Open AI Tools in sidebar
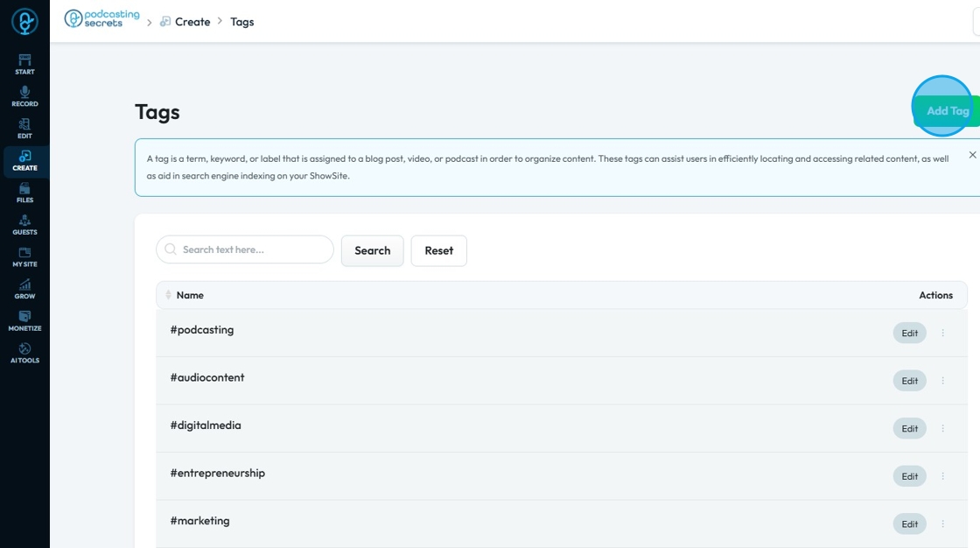The width and height of the screenshot is (980, 548). coord(24,353)
